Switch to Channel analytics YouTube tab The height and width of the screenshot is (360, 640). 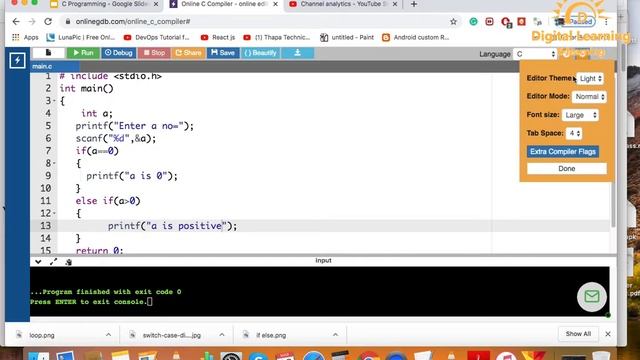pyautogui.click(x=343, y=4)
